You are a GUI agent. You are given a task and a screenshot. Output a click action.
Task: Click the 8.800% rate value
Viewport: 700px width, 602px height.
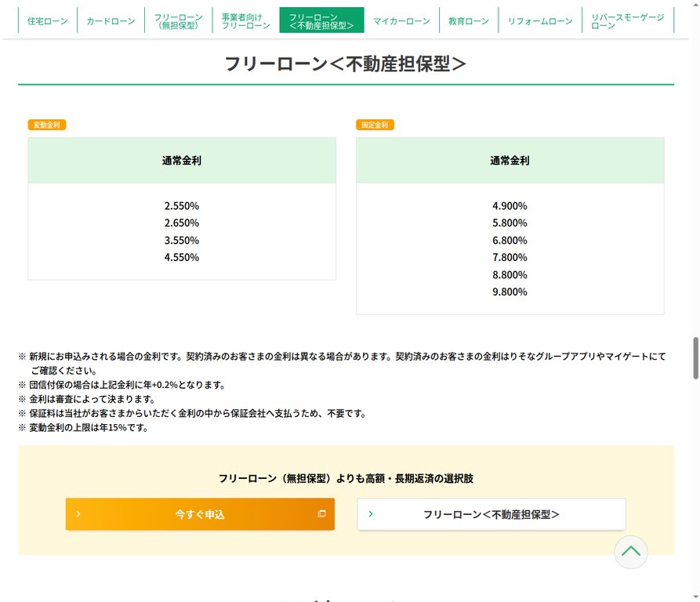click(x=510, y=274)
